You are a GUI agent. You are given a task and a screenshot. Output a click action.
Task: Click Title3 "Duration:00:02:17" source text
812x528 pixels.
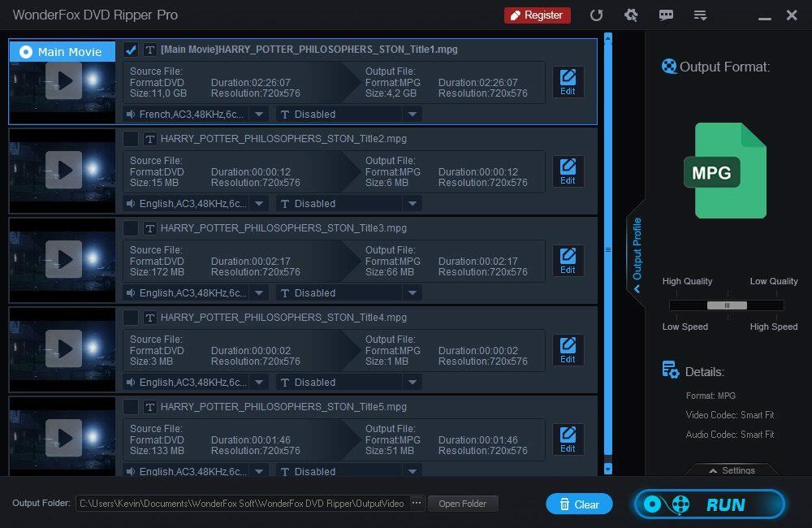[x=251, y=261]
